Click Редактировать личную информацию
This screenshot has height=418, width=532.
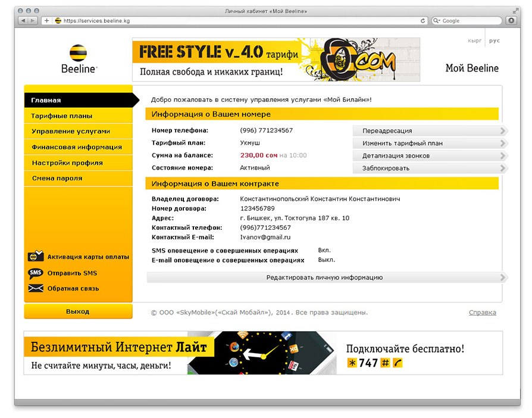coord(326,277)
